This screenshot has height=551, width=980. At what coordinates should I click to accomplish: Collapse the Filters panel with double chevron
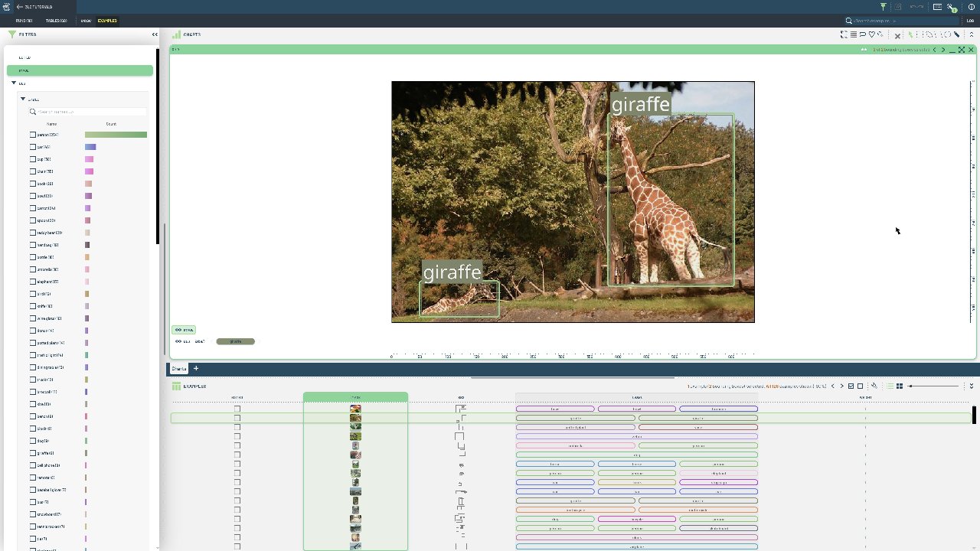[x=155, y=34]
